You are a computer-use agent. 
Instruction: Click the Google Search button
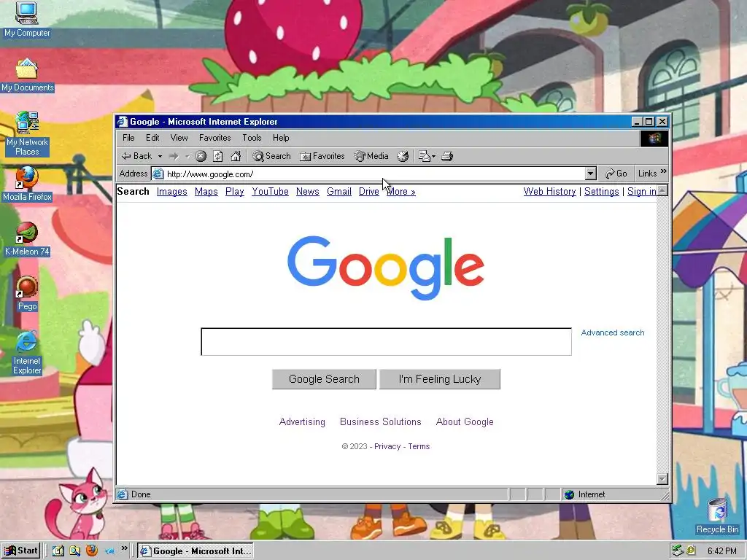click(324, 379)
